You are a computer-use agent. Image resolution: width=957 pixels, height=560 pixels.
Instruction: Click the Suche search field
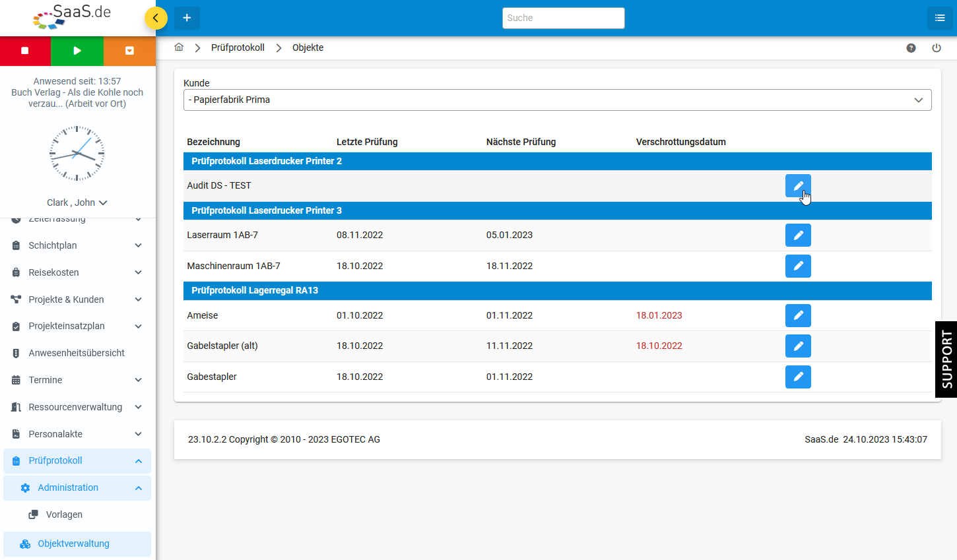[564, 18]
